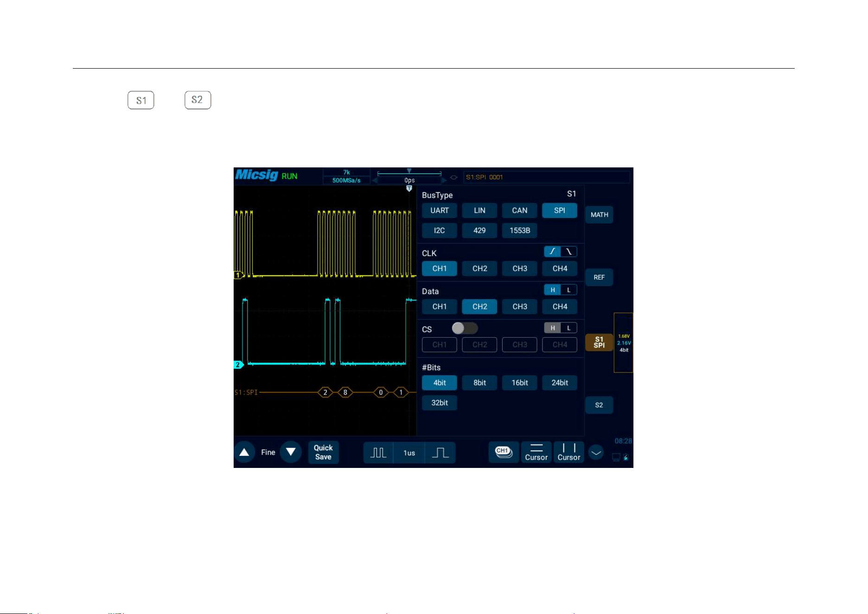Set Data source to CH2

pyautogui.click(x=479, y=307)
